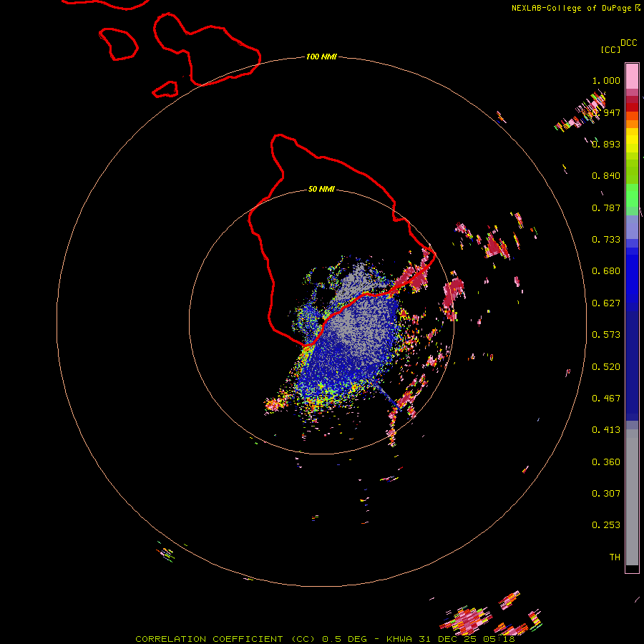Click the NEXLAB-College of DuPage label
This screenshot has height=644, width=644.
[x=575, y=8]
